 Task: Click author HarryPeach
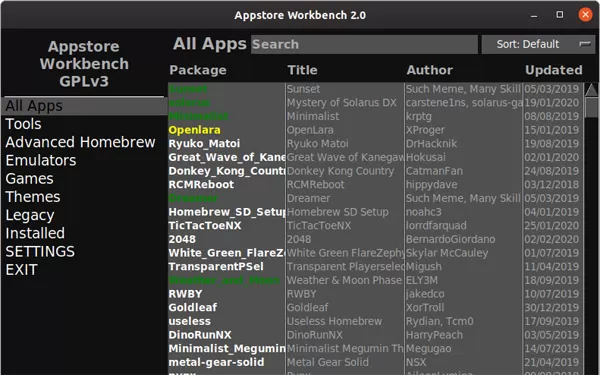point(434,335)
